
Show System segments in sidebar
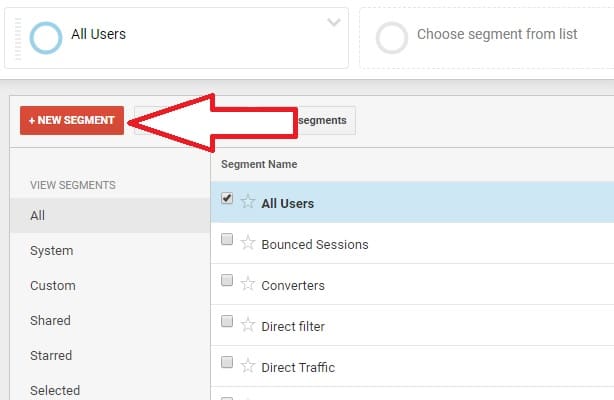point(52,251)
